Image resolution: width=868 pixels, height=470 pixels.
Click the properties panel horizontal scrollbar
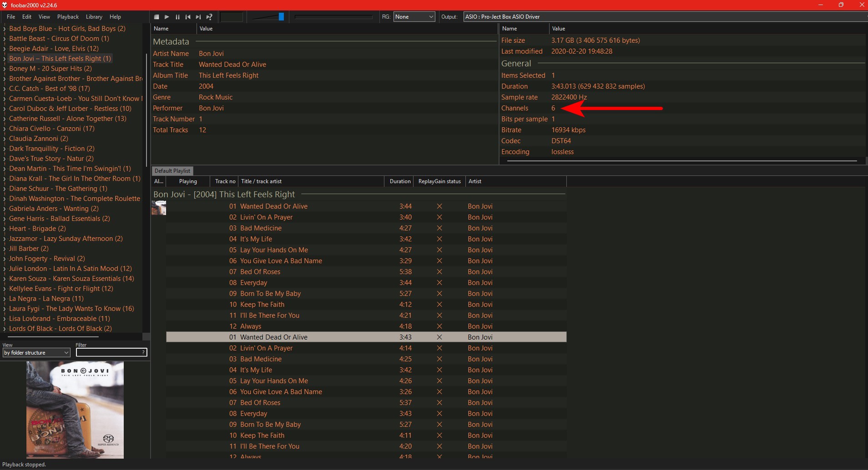point(682,160)
